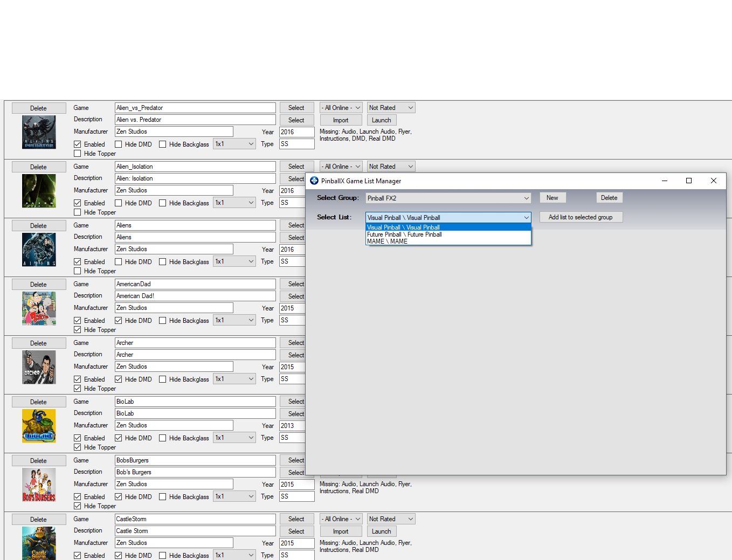The image size is (732, 560).
Task: Click Select beside CastleStorm Game field
Action: 296,519
